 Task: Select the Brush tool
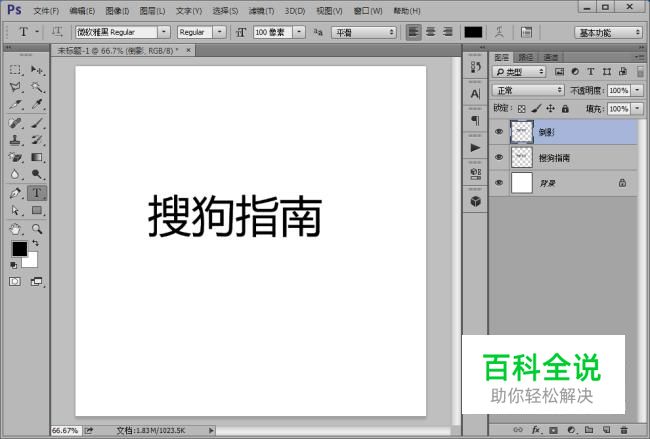click(x=37, y=123)
